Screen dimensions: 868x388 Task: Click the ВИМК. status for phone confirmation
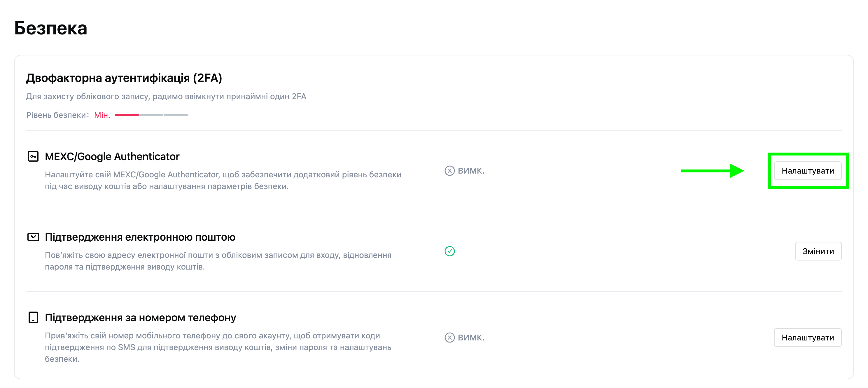point(471,338)
